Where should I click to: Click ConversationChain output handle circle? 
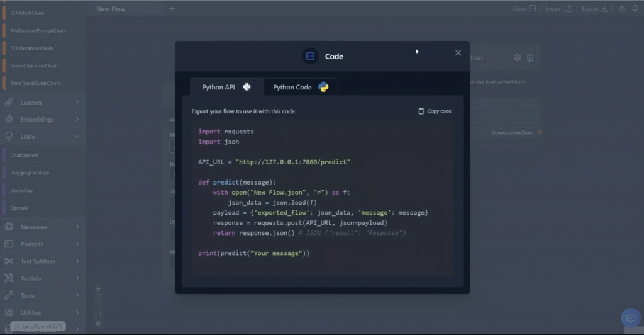[x=540, y=133]
